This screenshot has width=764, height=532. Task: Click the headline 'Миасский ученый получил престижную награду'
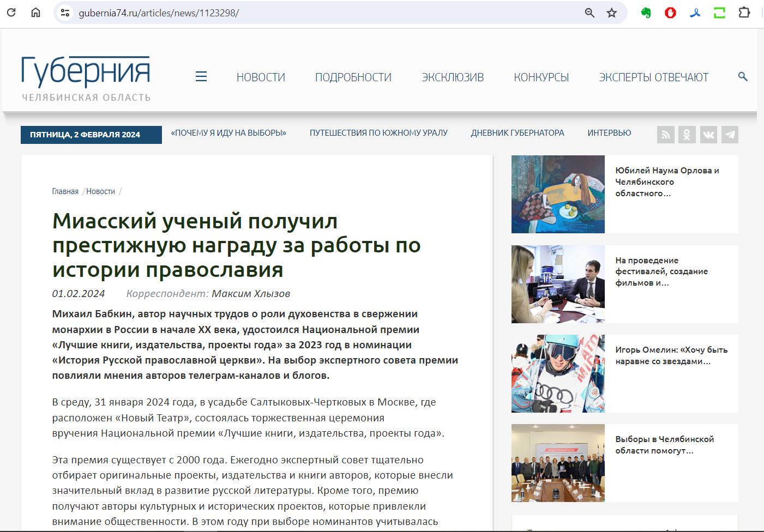coord(237,245)
